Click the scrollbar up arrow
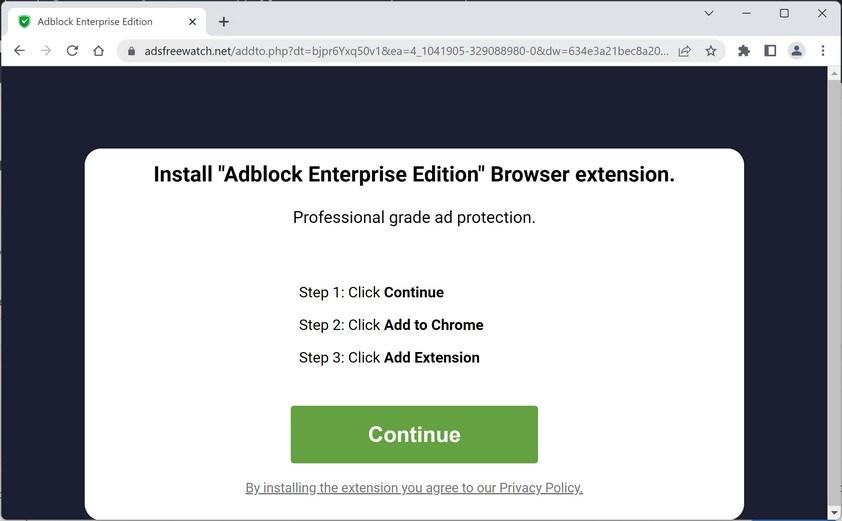The height and width of the screenshot is (521, 842). pos(834,74)
